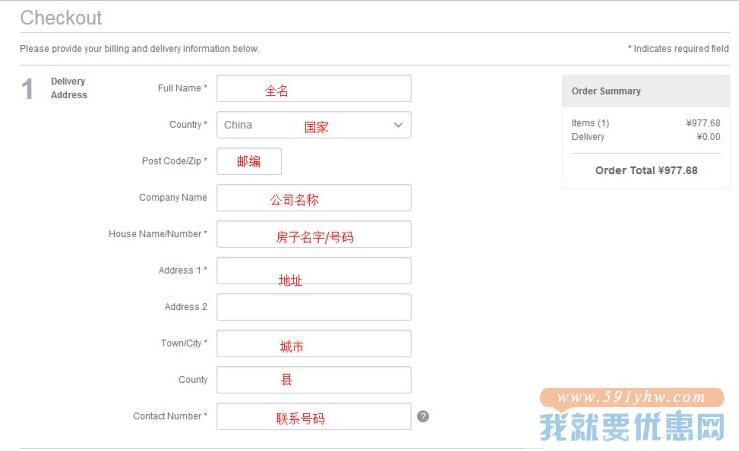Click the Address 1 input field

click(314, 271)
